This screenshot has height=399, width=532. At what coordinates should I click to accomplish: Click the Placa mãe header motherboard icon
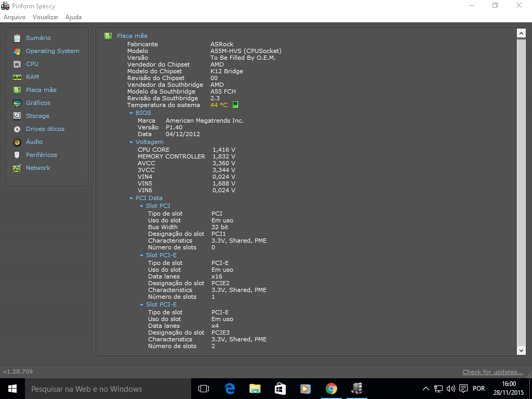108,36
